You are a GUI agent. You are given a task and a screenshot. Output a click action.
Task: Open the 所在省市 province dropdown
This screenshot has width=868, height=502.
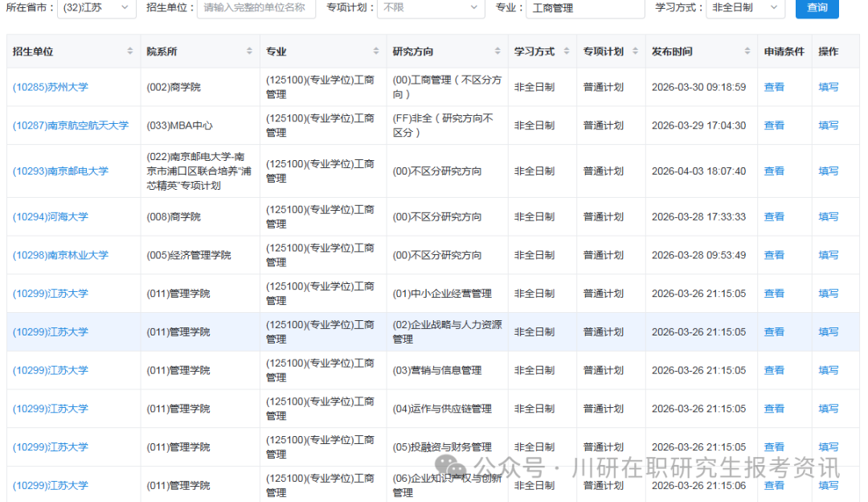(96, 10)
